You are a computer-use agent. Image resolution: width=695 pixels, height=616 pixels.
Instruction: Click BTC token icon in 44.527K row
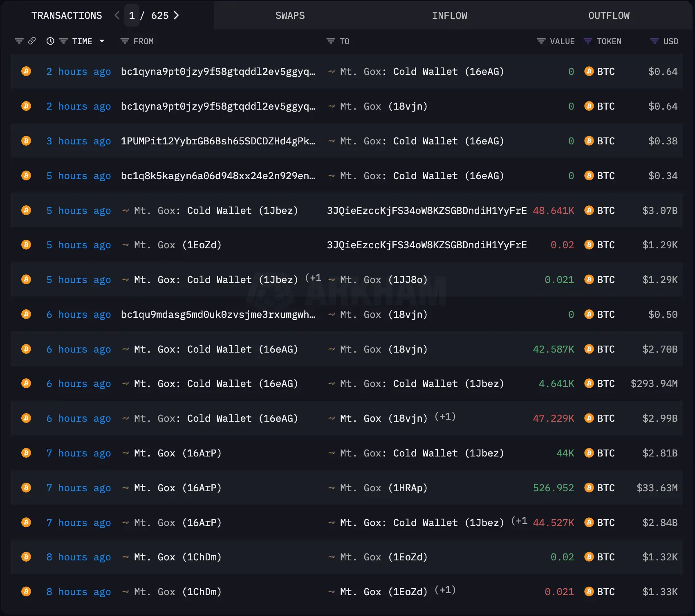tap(589, 522)
